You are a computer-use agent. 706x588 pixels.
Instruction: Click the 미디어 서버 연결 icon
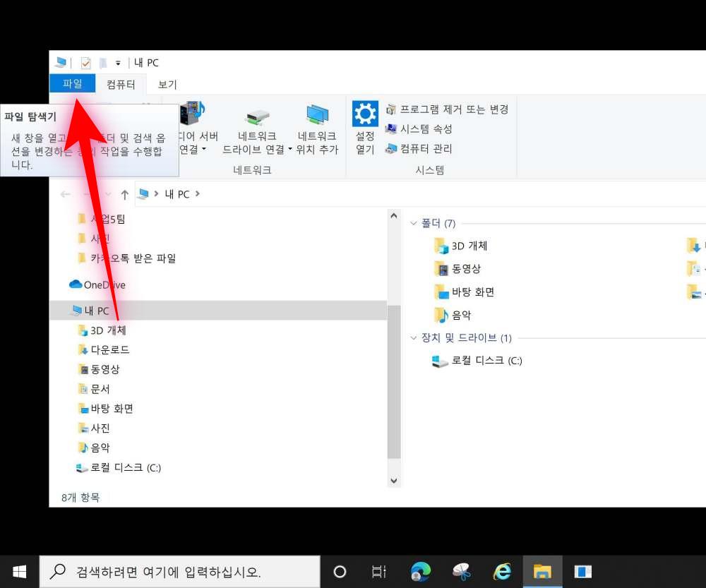pos(193,127)
